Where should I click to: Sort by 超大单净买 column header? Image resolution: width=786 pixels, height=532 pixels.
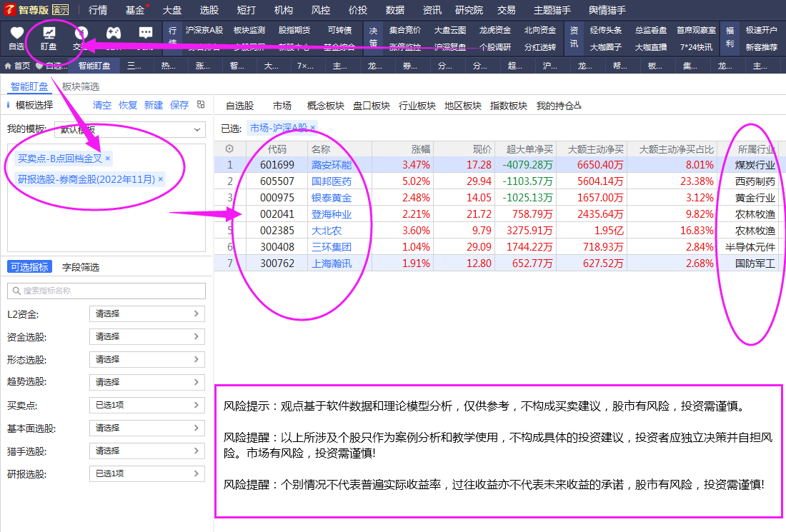point(529,149)
